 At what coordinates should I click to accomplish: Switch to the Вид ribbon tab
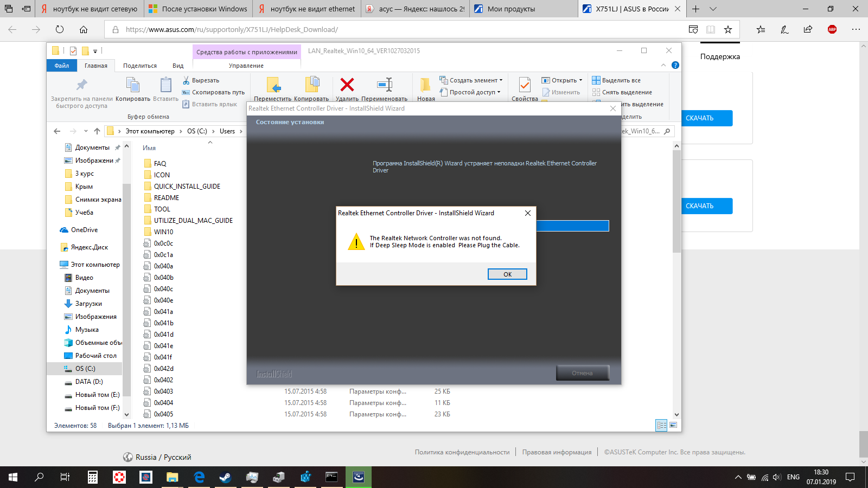178,66
